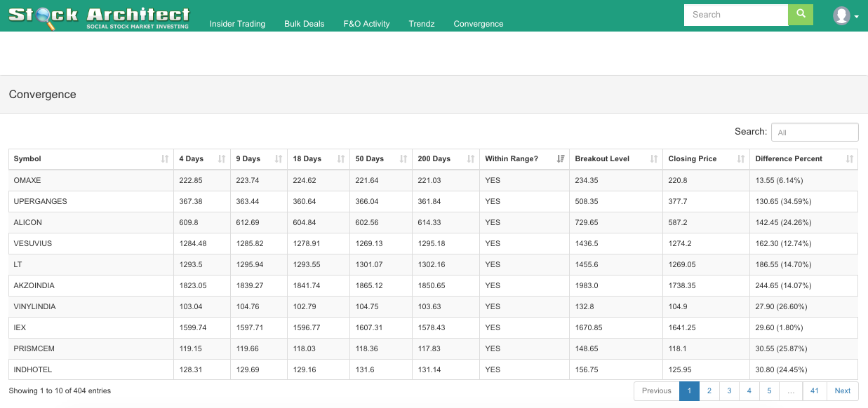The width and height of the screenshot is (868, 408).
Task: Open the Bulk Deals menu
Action: coord(305,24)
